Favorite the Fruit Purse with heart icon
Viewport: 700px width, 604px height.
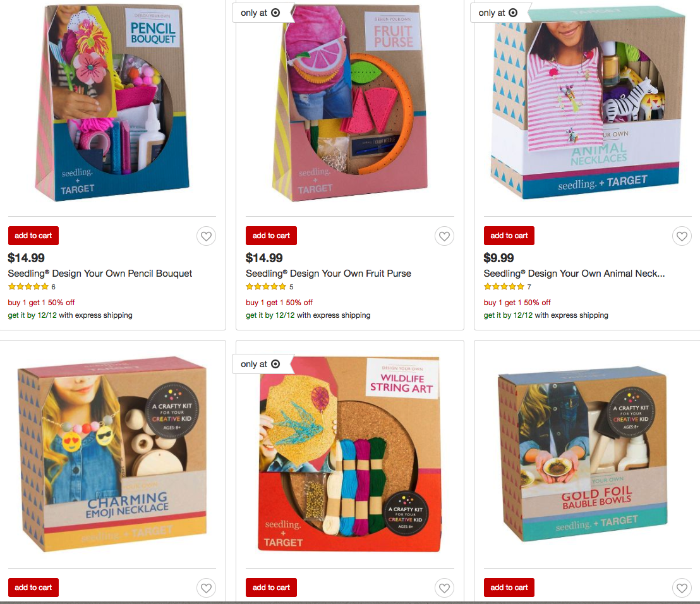444,236
